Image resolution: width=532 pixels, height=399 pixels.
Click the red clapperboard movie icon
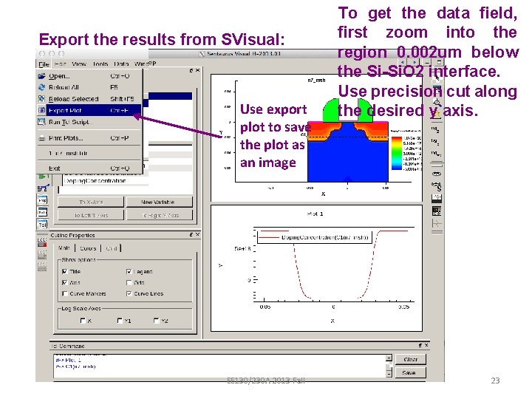click(x=42, y=242)
